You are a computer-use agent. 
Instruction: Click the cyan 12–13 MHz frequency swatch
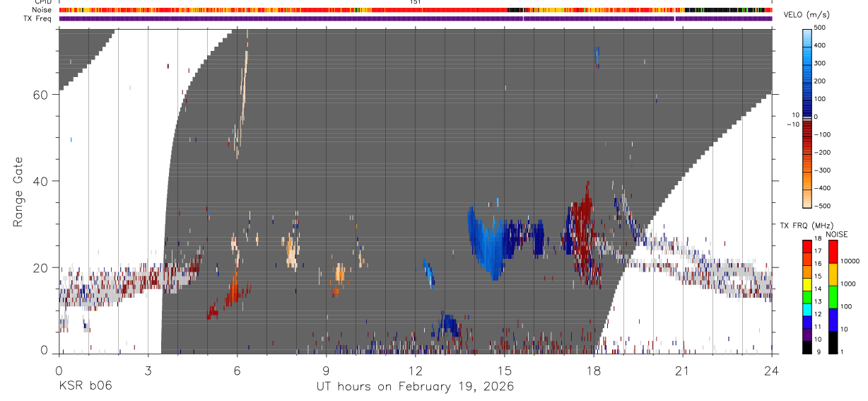click(807, 310)
